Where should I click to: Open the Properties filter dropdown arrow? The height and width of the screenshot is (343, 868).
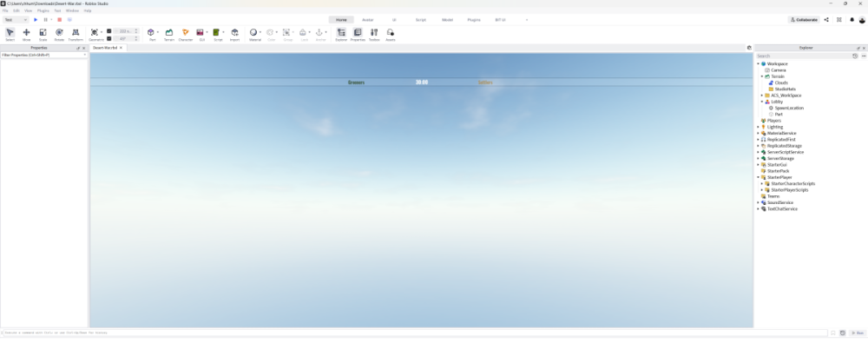coord(85,55)
